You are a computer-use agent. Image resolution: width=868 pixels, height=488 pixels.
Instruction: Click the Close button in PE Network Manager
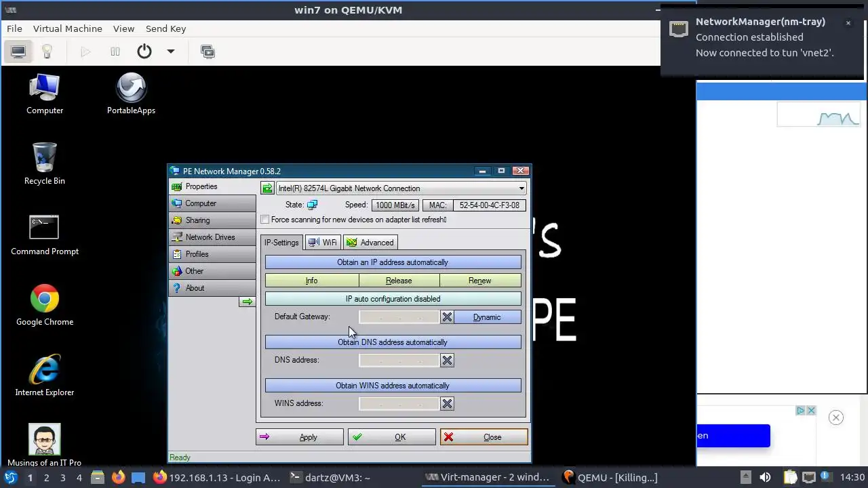(x=484, y=437)
